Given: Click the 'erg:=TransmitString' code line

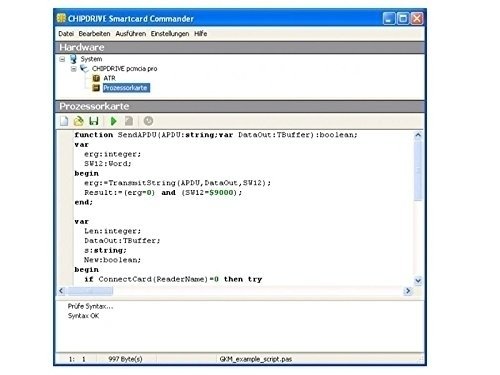Looking at the screenshot, I should pos(178,183).
